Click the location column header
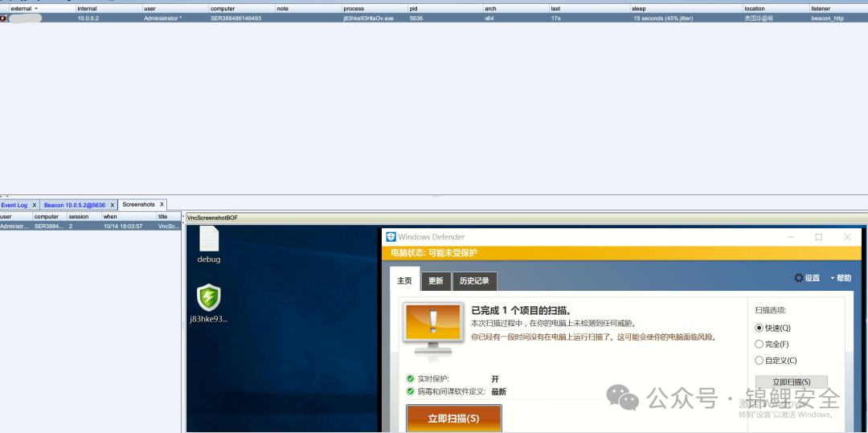Screen dimensions: 868x433 [776, 9]
